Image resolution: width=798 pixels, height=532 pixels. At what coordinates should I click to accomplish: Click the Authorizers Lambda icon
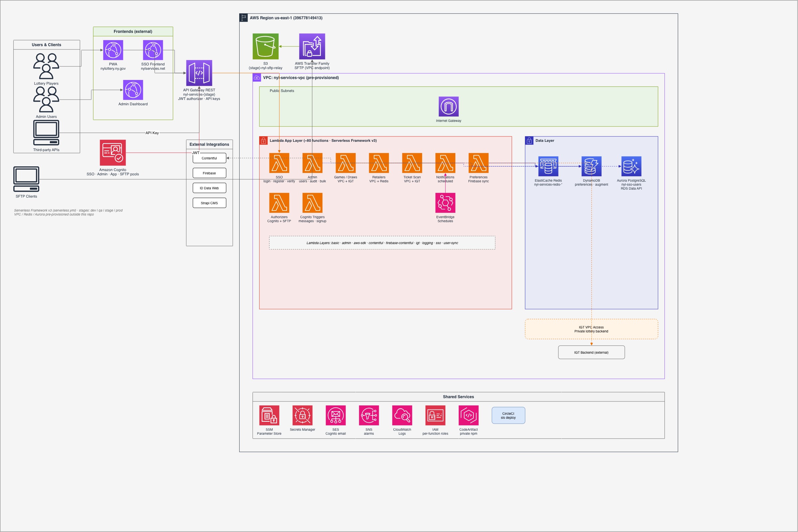coord(279,203)
